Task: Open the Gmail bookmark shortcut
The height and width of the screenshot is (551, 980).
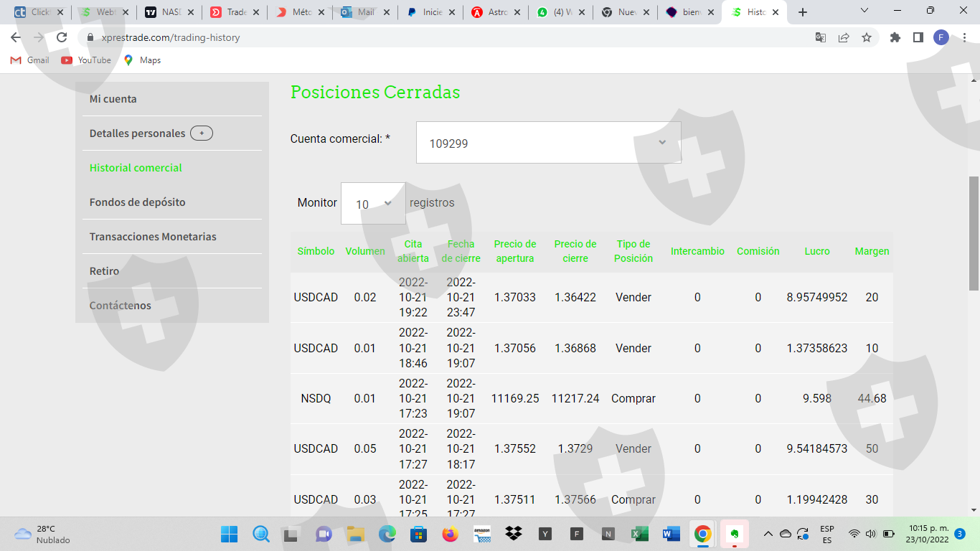Action: 29,60
